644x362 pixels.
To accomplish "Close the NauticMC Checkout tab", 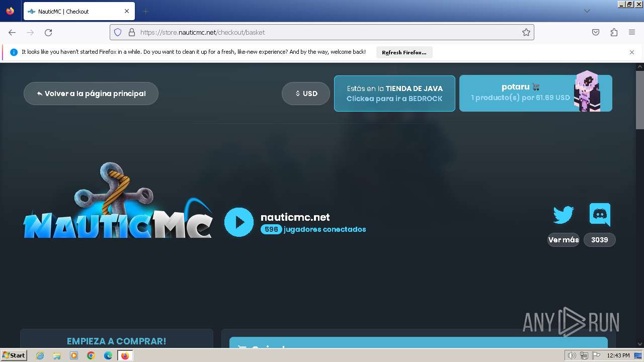I will point(127,11).
